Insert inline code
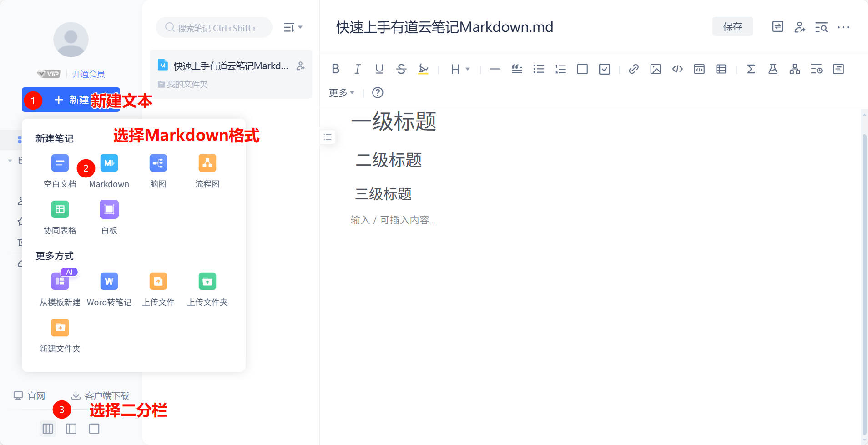The height and width of the screenshot is (445, 868). (677, 69)
